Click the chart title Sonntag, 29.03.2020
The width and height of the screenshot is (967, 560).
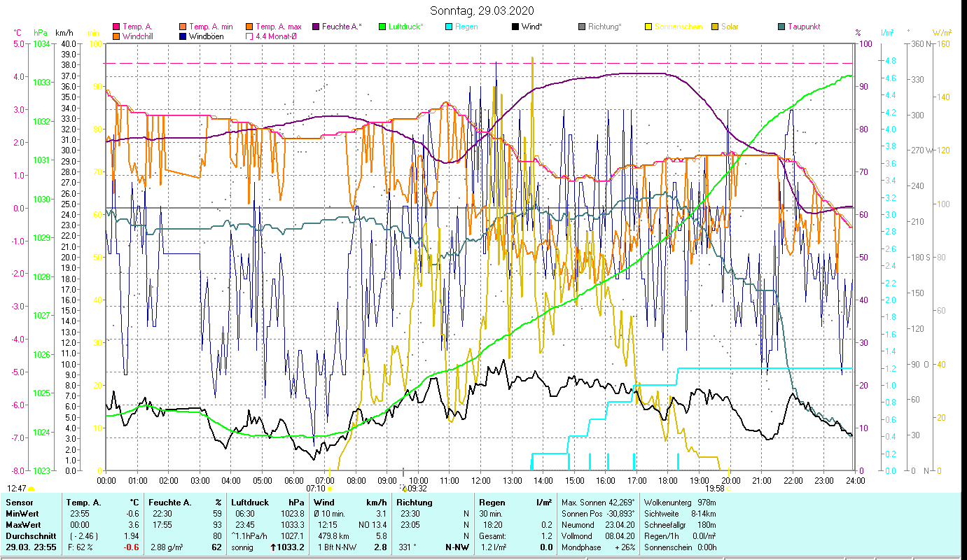pyautogui.click(x=482, y=10)
